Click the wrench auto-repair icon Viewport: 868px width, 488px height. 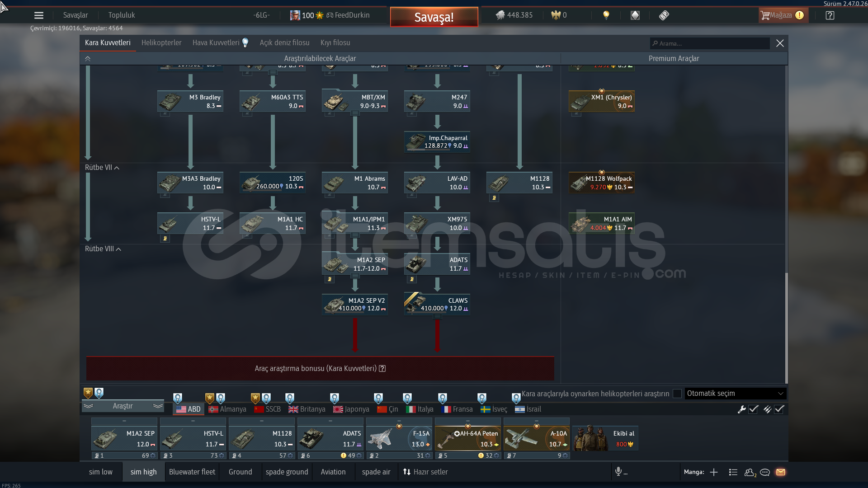(x=741, y=409)
